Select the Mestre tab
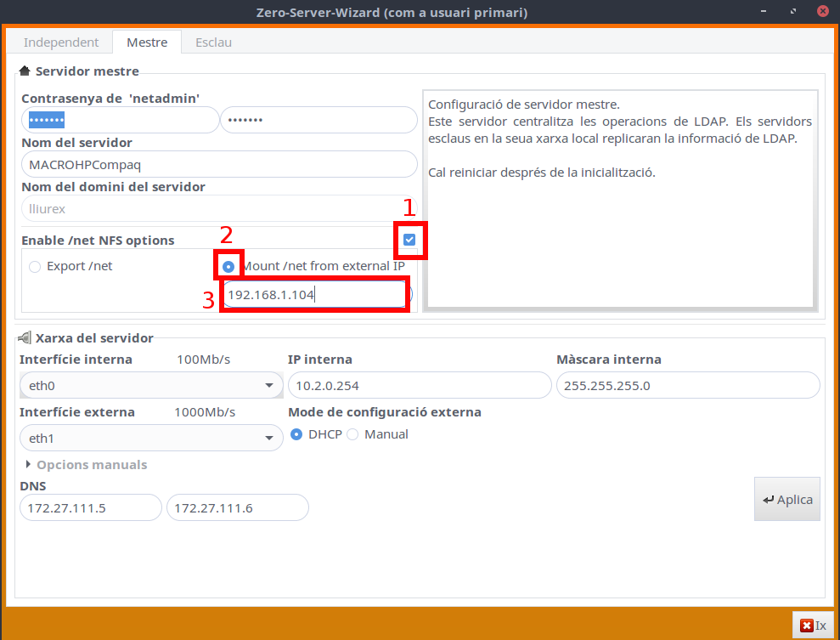Viewport: 840px width, 640px height. pos(147,42)
